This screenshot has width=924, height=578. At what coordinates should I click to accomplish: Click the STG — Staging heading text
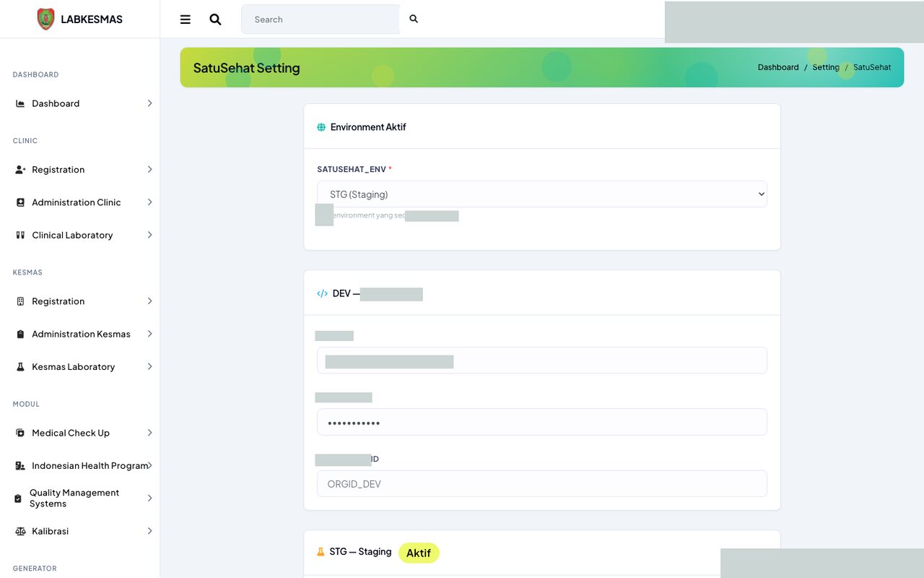360,552
